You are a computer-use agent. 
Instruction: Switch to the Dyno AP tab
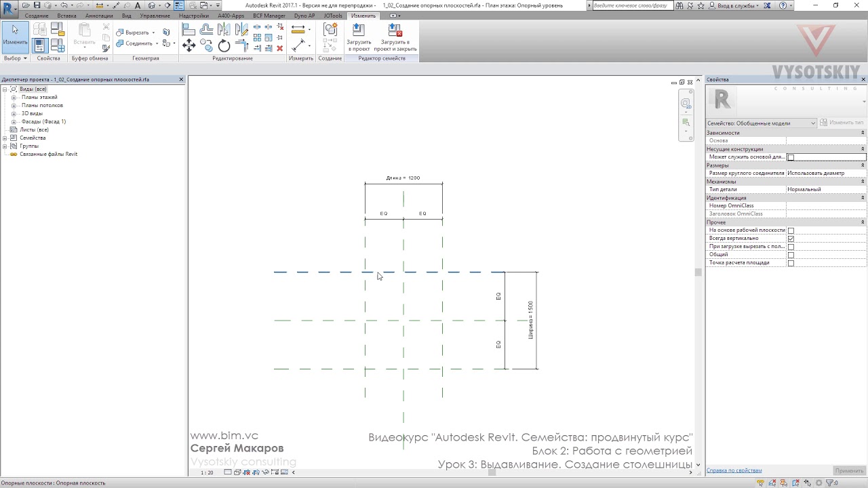click(x=304, y=16)
